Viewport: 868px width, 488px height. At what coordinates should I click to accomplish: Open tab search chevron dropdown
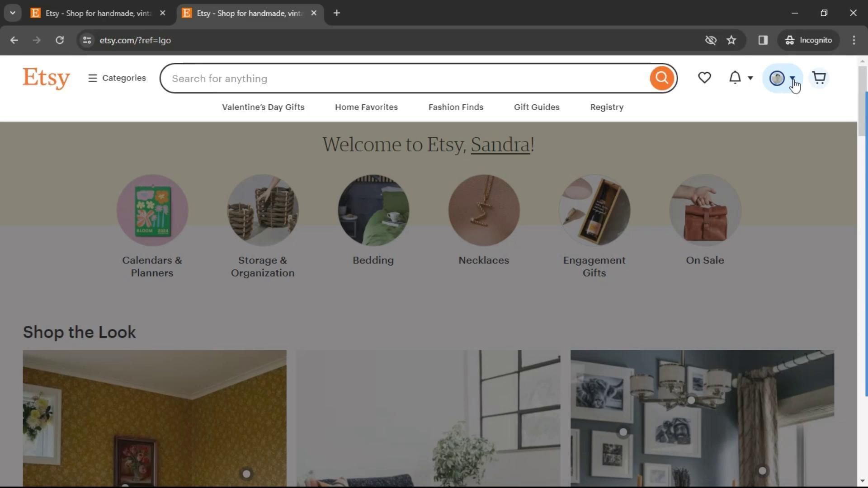(x=13, y=13)
